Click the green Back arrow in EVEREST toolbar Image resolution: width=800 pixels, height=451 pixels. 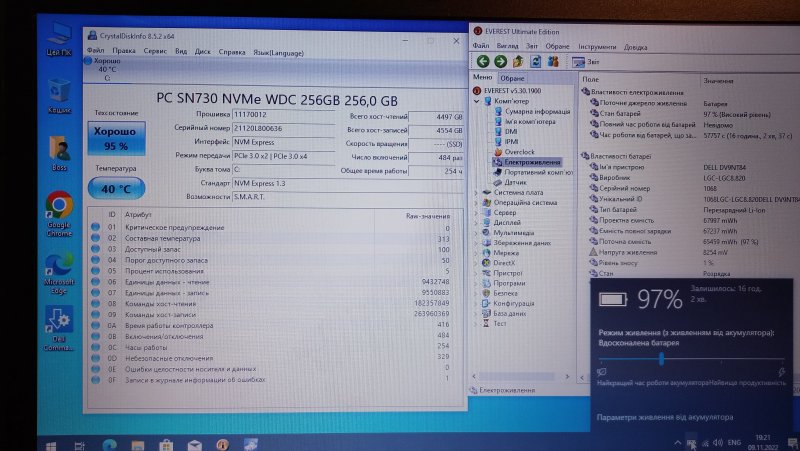(x=482, y=61)
